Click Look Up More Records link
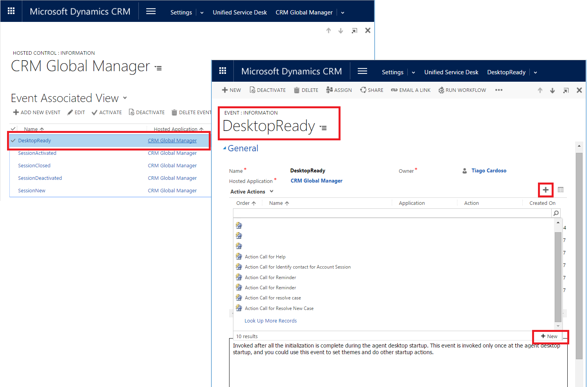Image resolution: width=588 pixels, height=387 pixels. pos(271,321)
